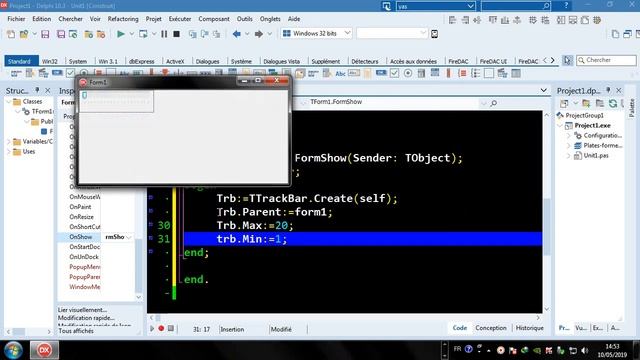640x360 pixels.
Task: Collapse the Classes node in Structure
Action: [x=8, y=101]
